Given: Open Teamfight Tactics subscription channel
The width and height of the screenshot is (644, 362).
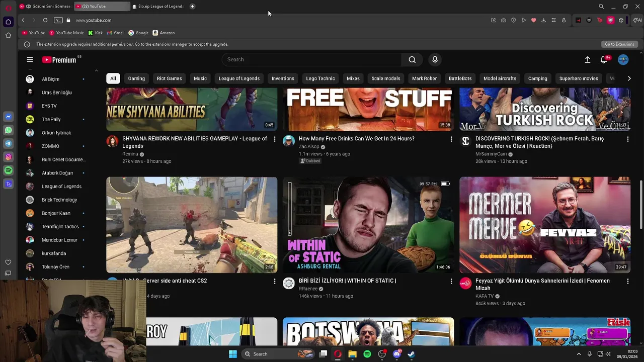Looking at the screenshot, I should (55, 227).
